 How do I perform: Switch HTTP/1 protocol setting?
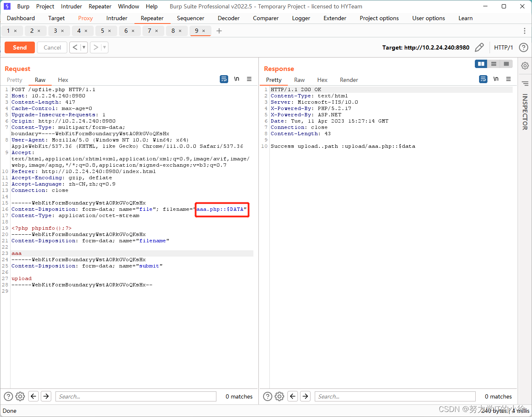503,47
